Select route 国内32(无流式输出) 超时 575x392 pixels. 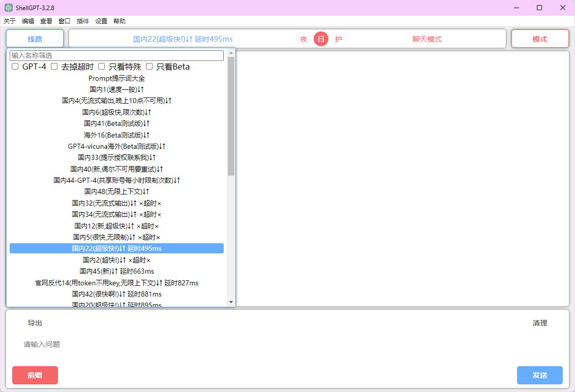pos(116,203)
